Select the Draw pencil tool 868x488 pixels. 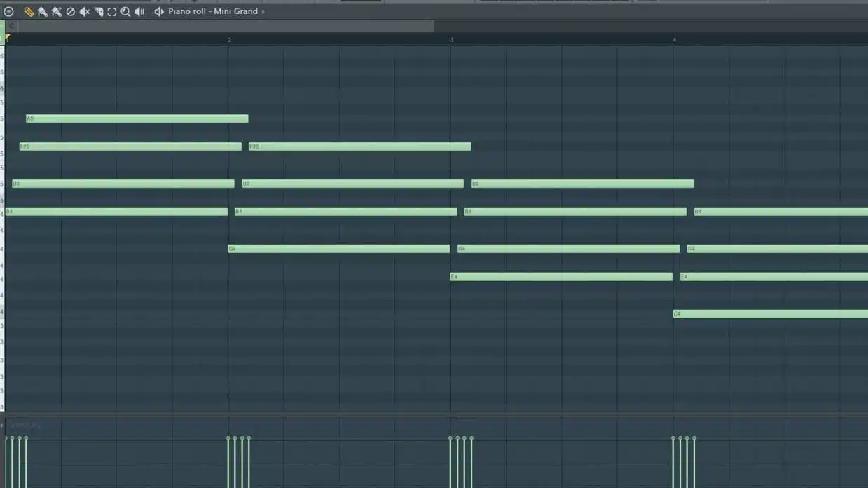tap(29, 11)
